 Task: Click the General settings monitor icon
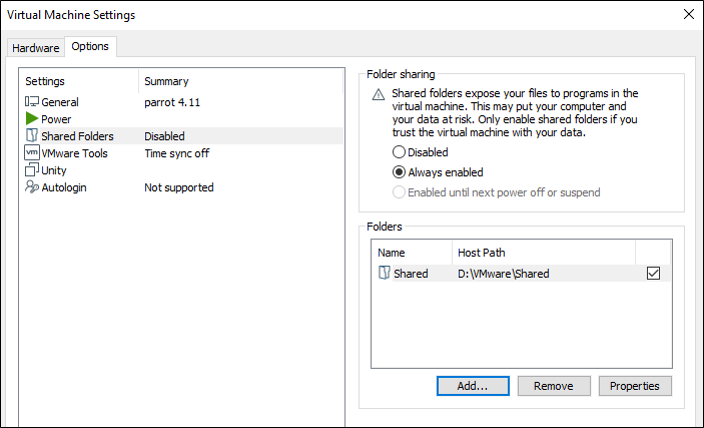pyautogui.click(x=32, y=102)
